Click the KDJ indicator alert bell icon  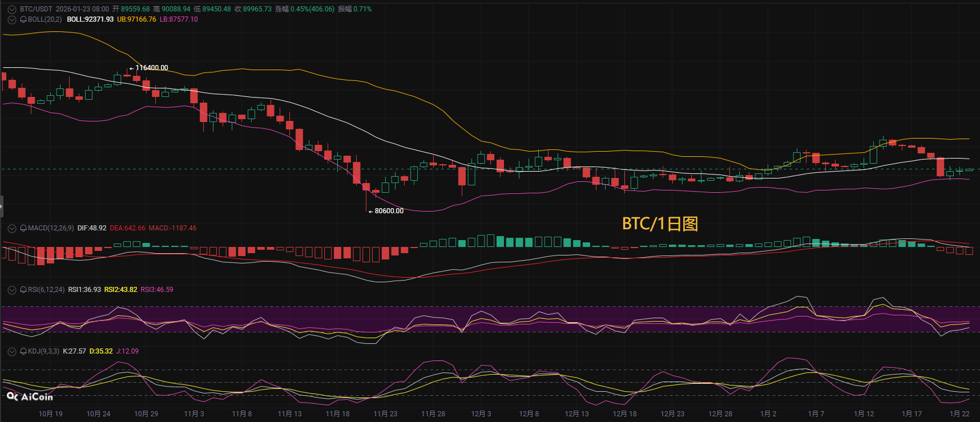tap(23, 351)
